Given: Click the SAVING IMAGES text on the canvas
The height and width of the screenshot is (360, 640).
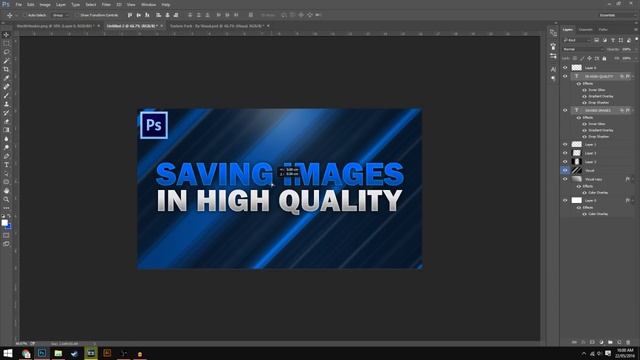Looking at the screenshot, I should [x=280, y=174].
